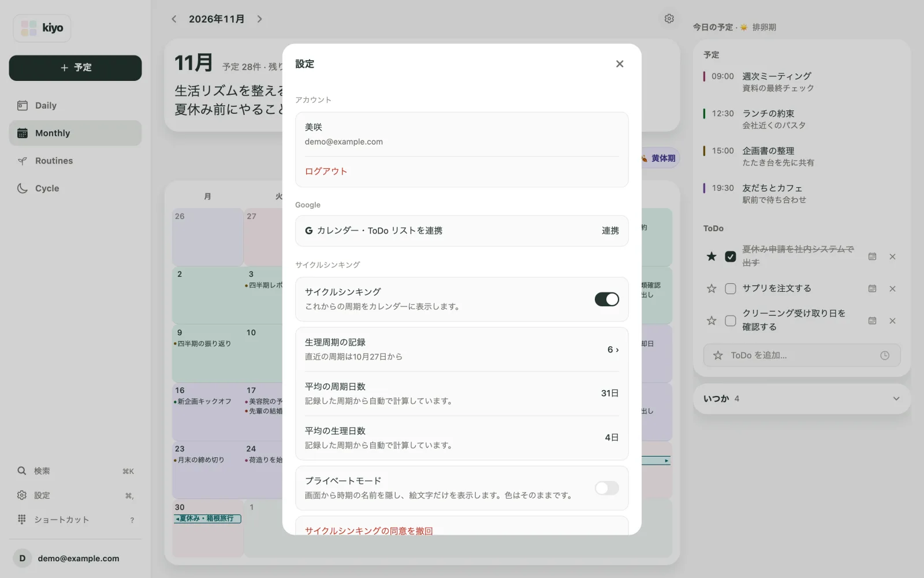
Task: Click the ログアウト link
Action: (326, 171)
